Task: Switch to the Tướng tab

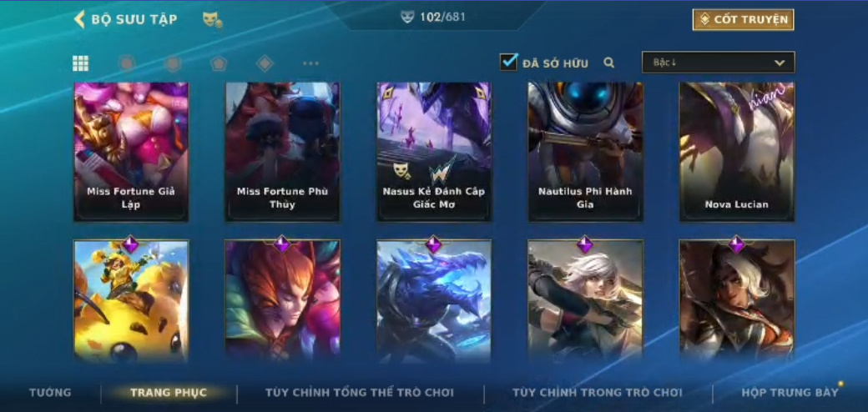Action: point(50,393)
